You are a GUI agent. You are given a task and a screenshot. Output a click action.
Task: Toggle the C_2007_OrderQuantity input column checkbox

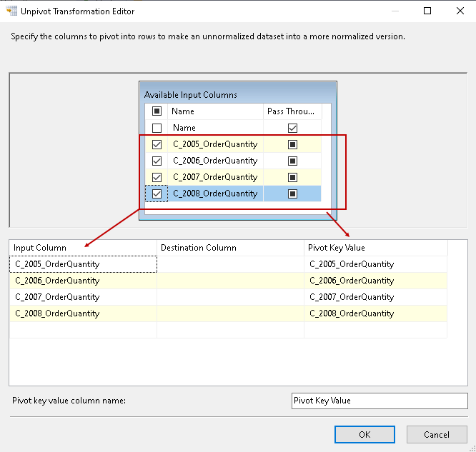pos(157,177)
